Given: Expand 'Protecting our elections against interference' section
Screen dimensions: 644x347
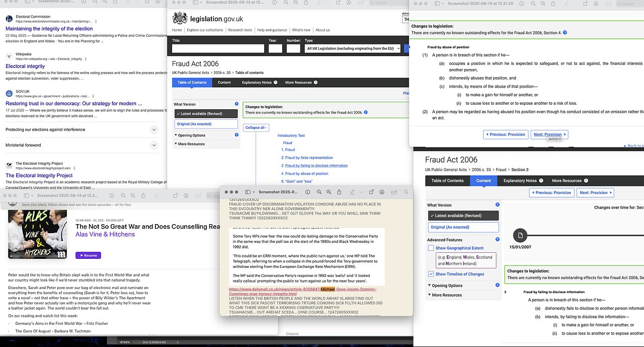Looking at the screenshot, I should (x=154, y=130).
